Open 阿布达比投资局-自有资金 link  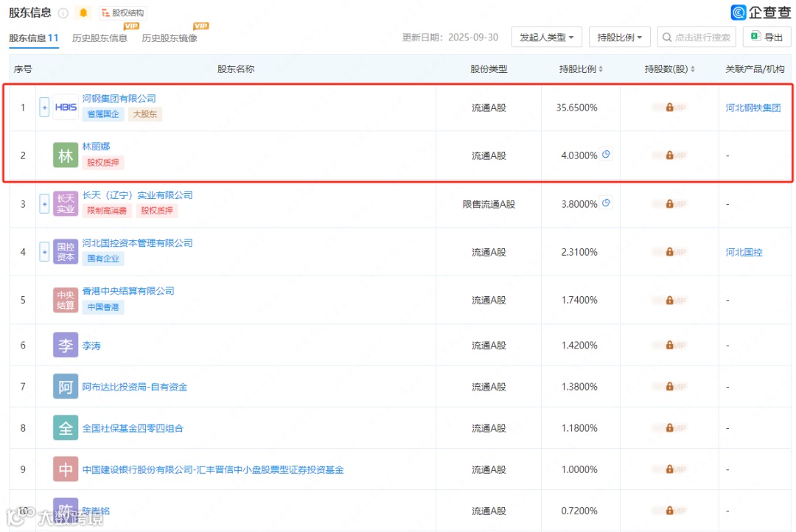coord(135,388)
